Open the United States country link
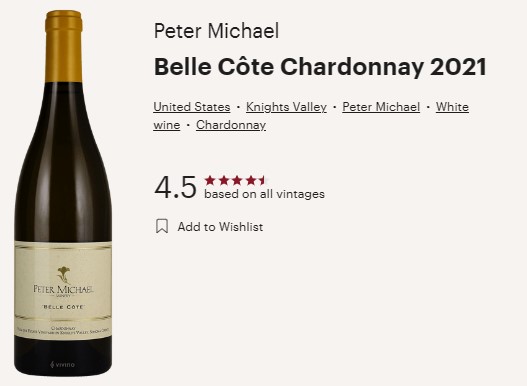The image size is (527, 386). 192,107
